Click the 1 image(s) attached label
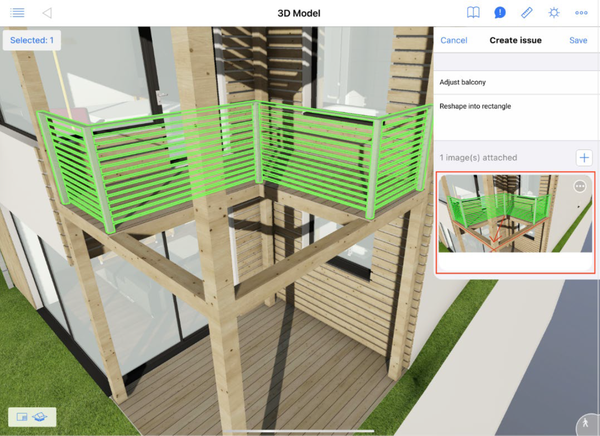The image size is (600, 436). pyautogui.click(x=478, y=158)
